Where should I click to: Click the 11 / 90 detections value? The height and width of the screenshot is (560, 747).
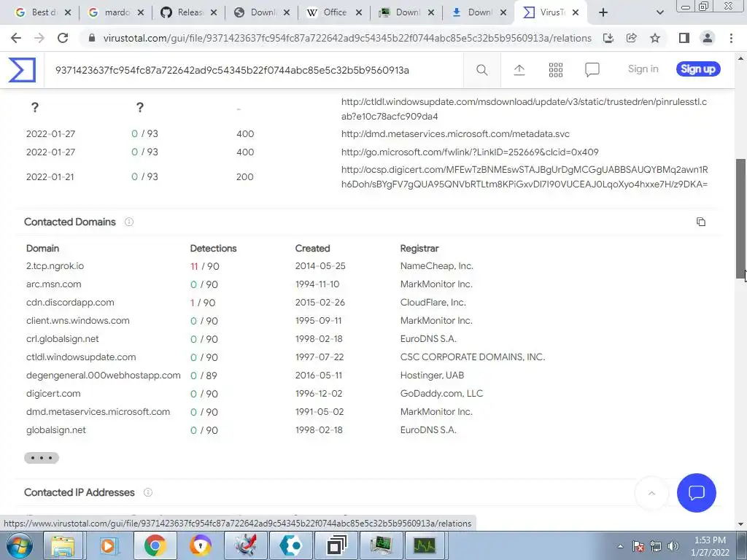pos(204,266)
